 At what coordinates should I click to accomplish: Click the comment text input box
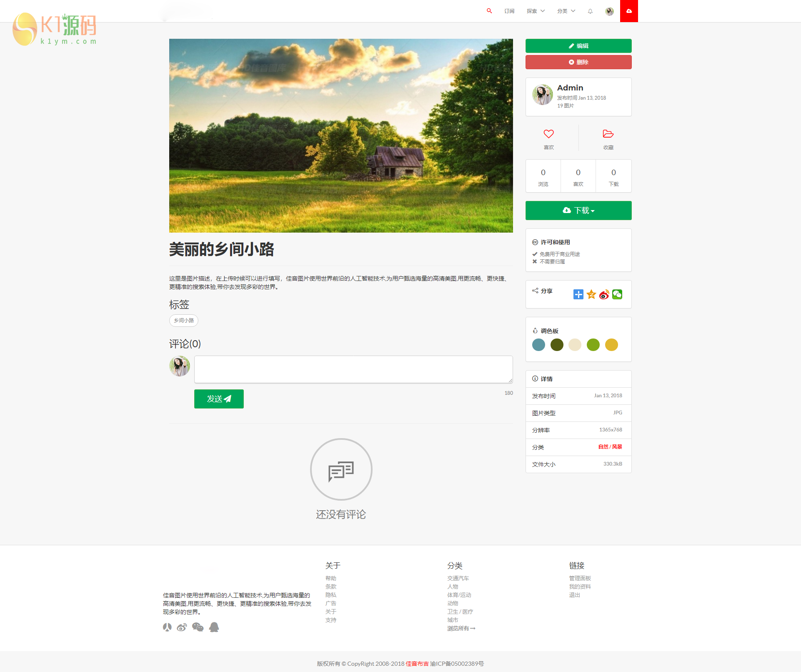click(353, 369)
